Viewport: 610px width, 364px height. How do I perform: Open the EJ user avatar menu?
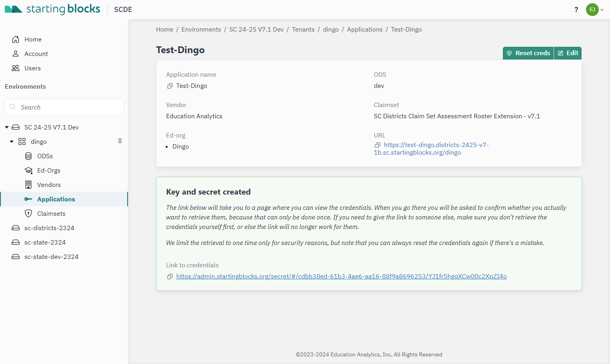(595, 10)
